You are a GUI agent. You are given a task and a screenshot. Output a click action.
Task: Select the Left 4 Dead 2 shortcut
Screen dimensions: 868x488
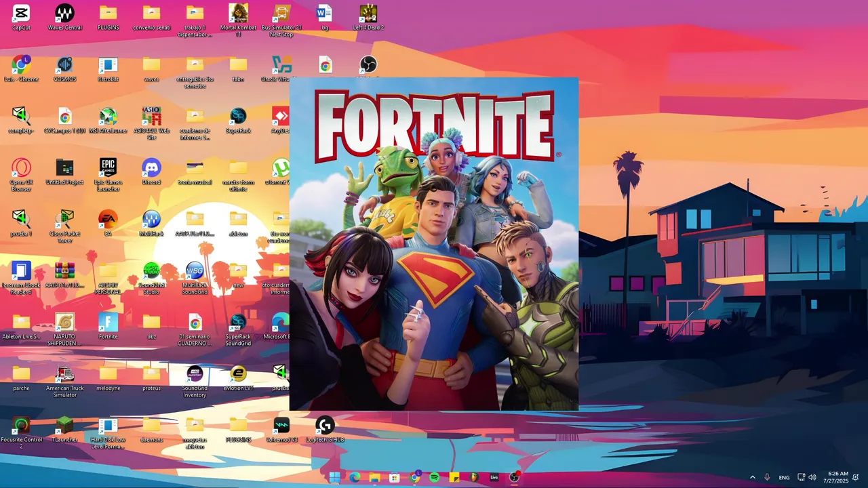(368, 18)
